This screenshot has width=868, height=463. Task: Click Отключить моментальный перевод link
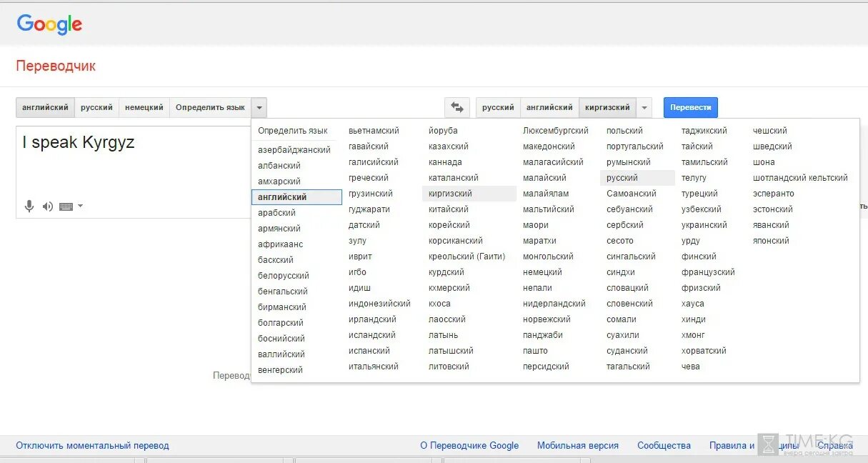pos(93,446)
